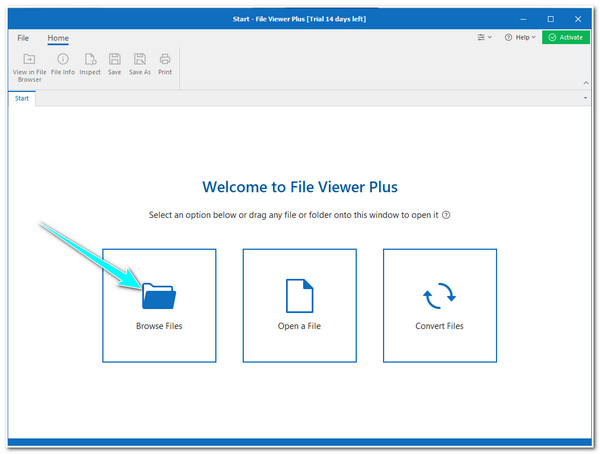Viewport: 600px width, 454px height.
Task: Open the File menu
Action: click(23, 38)
